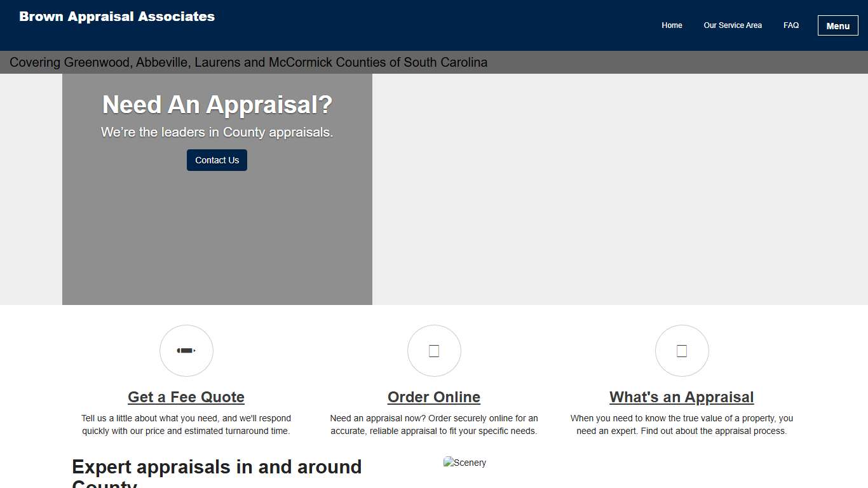Click the What's an Appraisal link

point(682,396)
